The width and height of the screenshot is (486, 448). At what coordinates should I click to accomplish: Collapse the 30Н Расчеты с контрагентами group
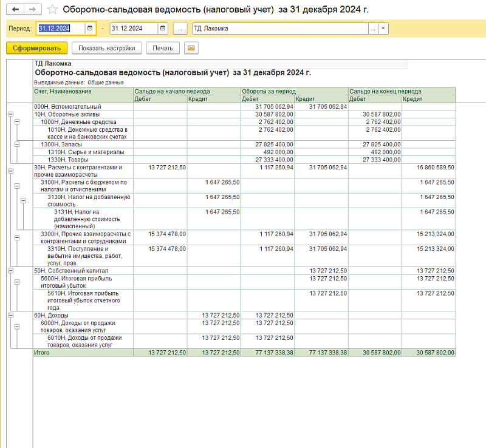tap(10, 172)
